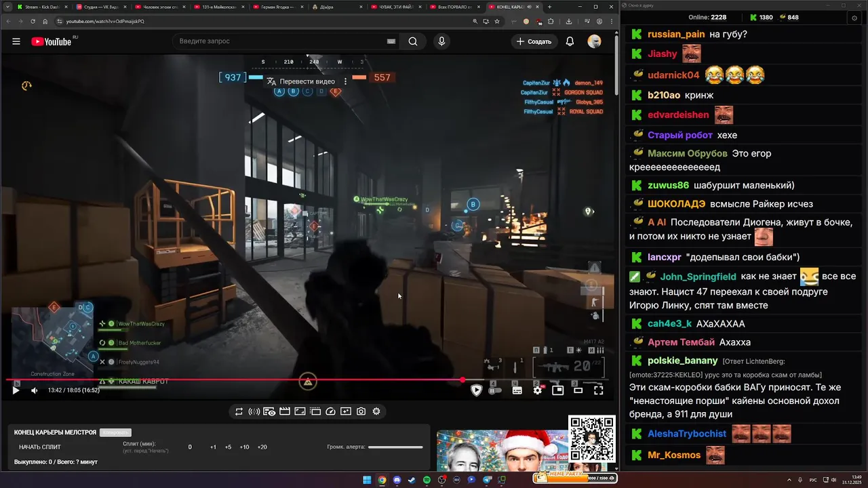Viewport: 868px width, 488px height.
Task: Open Windows Start menu
Action: [x=367, y=480]
